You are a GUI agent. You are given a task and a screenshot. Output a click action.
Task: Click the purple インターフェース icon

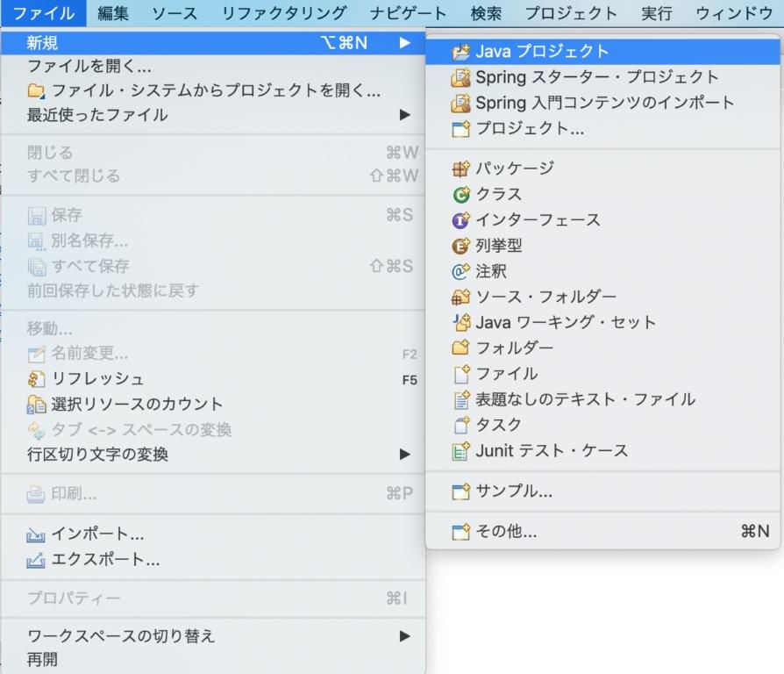(460, 220)
